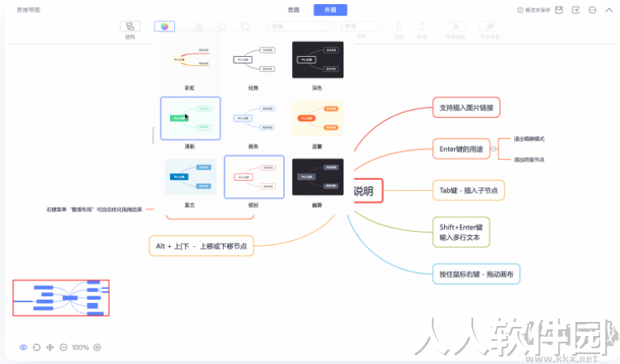Click the circled minus icon at top right
This screenshot has width=620, height=364.
pos(592,10)
